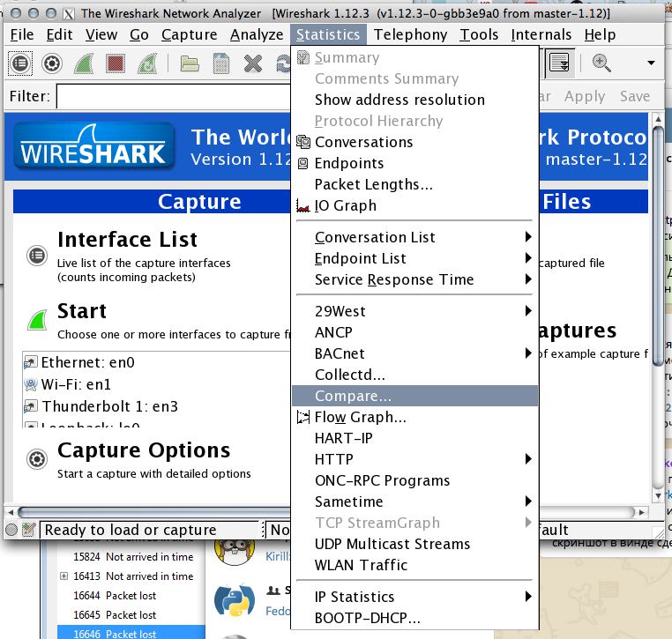Image resolution: width=672 pixels, height=639 pixels.
Task: Expand the Sametime submenu
Action: [x=414, y=502]
